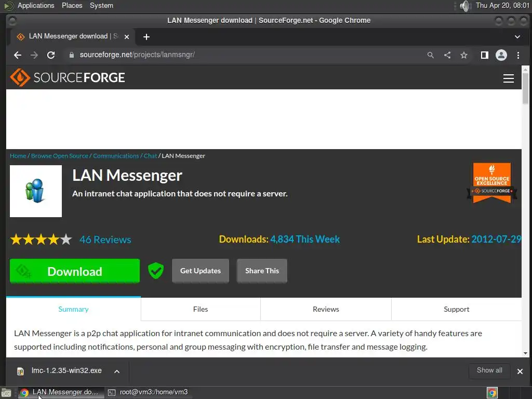Select the Summary tab
Screen dimensions: 532x399
pyautogui.click(x=73, y=309)
